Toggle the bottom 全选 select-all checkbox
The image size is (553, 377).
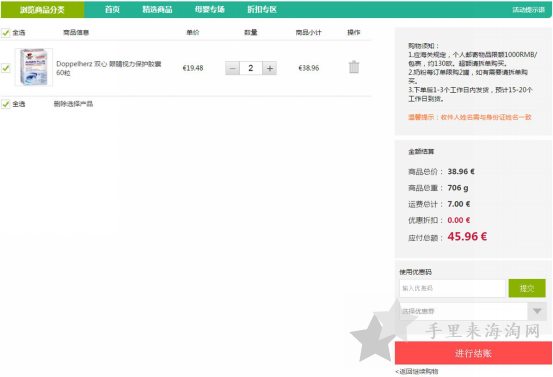point(6,104)
